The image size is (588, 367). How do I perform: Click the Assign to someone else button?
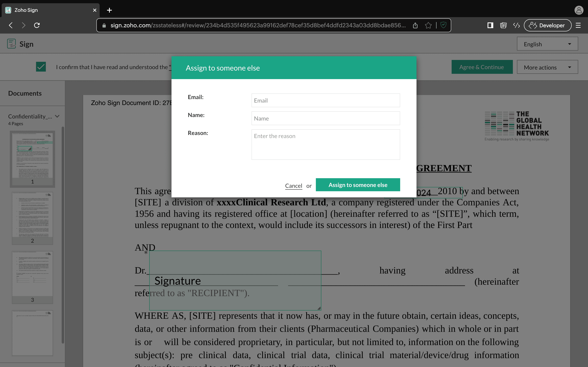pyautogui.click(x=358, y=185)
